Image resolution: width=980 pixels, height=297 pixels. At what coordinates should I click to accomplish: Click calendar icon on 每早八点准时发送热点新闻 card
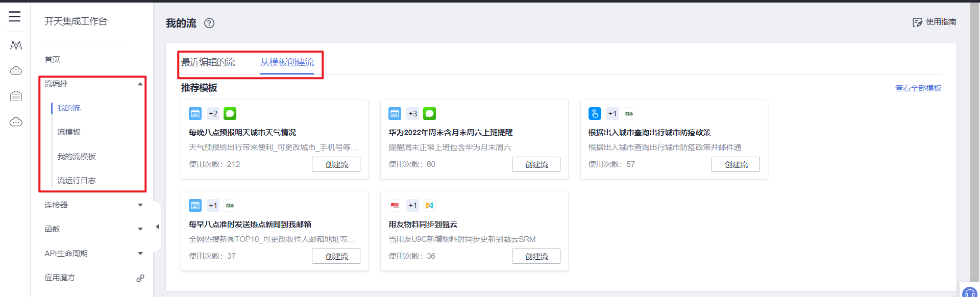[x=195, y=205]
